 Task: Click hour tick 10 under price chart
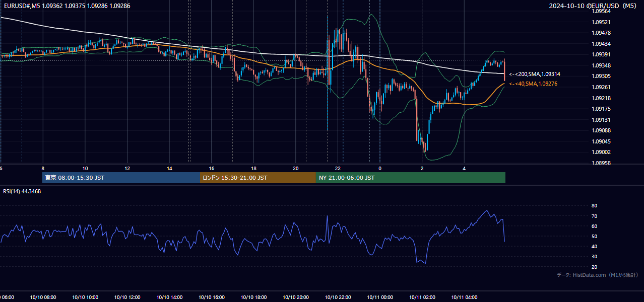(x=85, y=168)
